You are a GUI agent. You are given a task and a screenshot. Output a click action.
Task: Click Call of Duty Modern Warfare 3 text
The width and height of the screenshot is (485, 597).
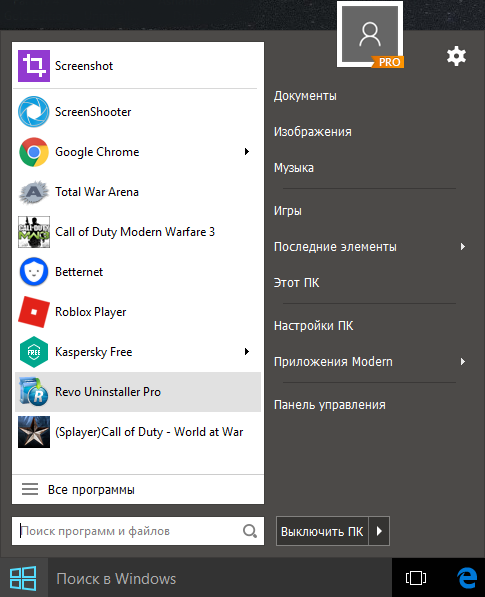135,232
